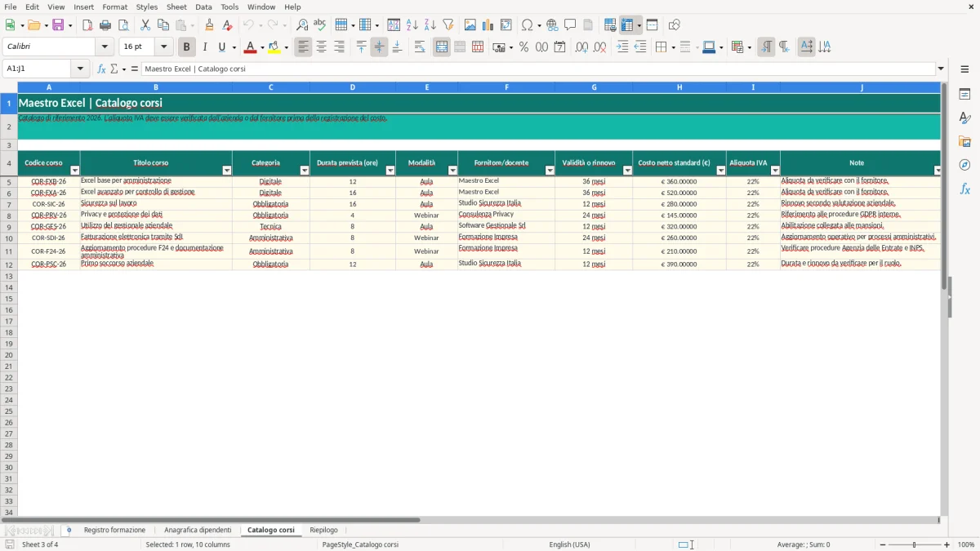
Task: Apply the red font color
Action: pyautogui.click(x=250, y=47)
